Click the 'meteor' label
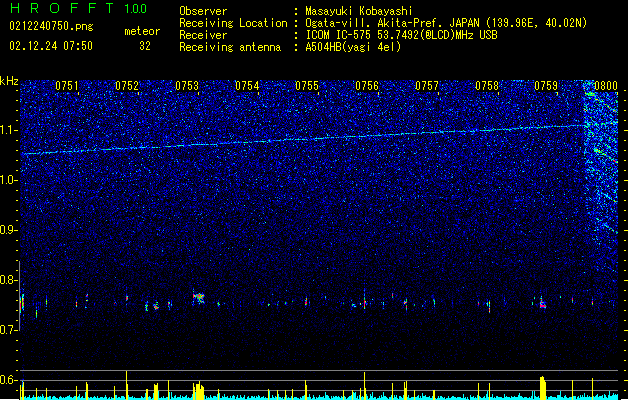Screen dimensions: 629x400 [x=142, y=31]
